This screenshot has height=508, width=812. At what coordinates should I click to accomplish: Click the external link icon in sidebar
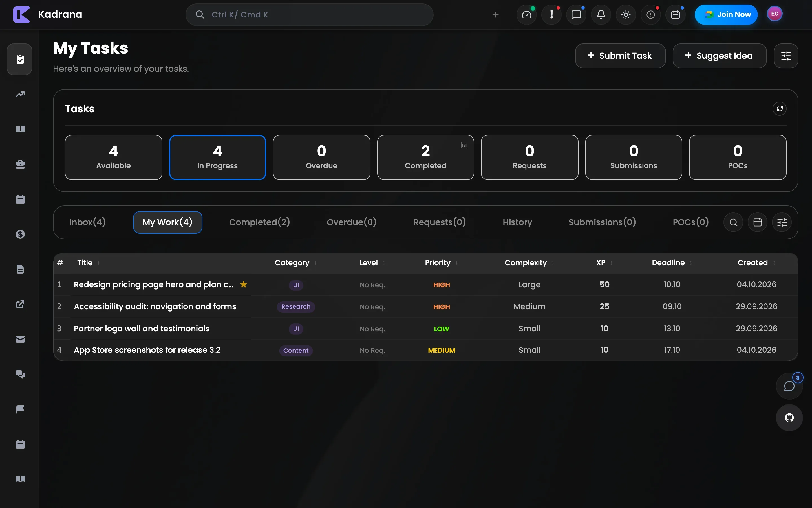click(20, 304)
